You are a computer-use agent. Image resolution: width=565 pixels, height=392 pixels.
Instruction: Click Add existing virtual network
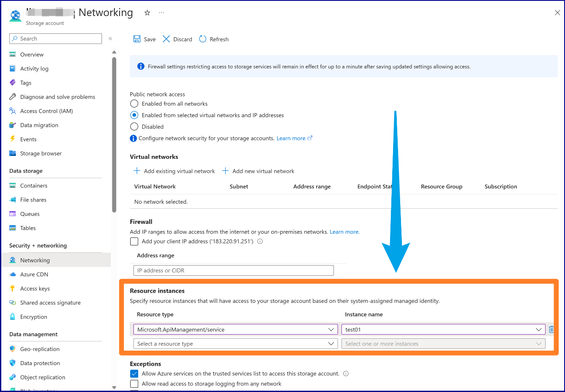point(175,171)
